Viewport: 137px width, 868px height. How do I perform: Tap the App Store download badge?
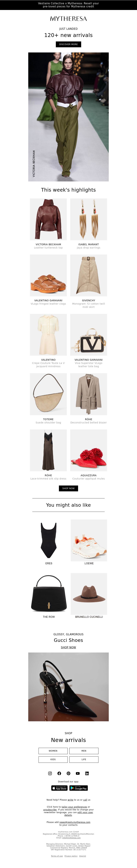click(59, 788)
